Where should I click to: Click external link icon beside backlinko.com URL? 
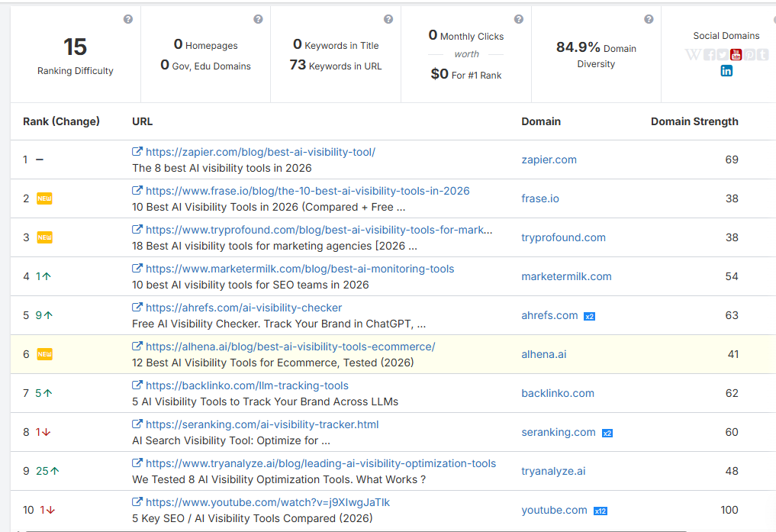click(x=137, y=385)
